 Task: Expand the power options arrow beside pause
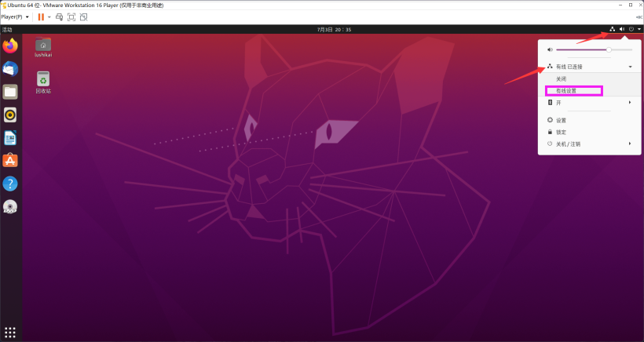point(49,17)
